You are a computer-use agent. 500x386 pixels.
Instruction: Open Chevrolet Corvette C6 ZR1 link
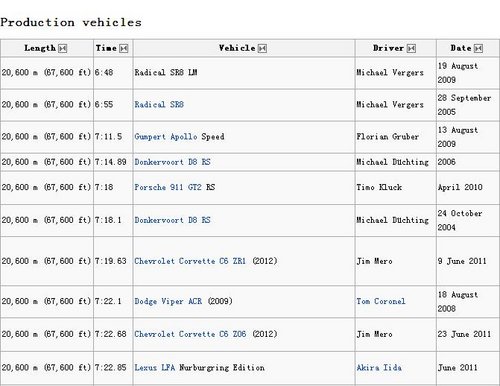click(190, 261)
